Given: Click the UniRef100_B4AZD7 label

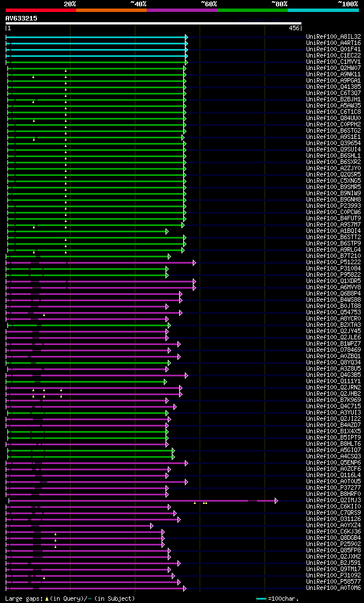Looking at the screenshot, I should click(333, 425).
